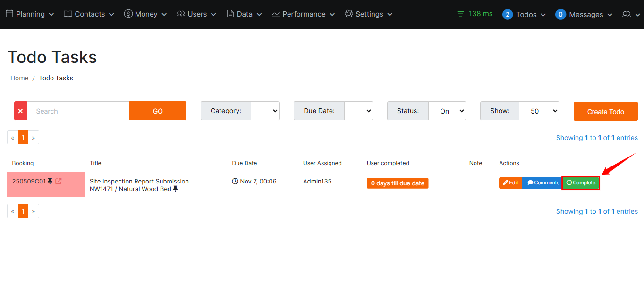Click the pin icon after Natural Wood Bed
644x297 pixels.
176,189
